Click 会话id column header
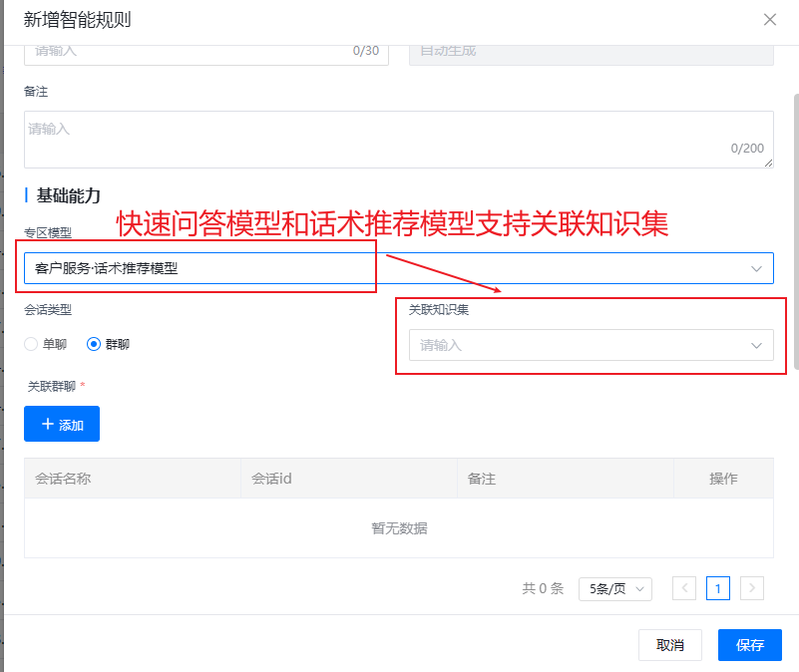The height and width of the screenshot is (672, 799). point(271,479)
